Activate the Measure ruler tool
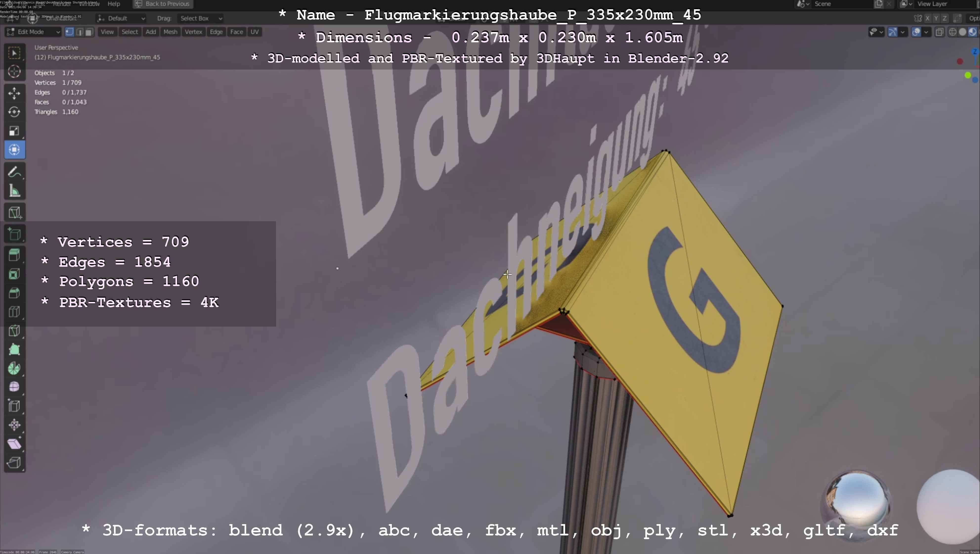The height and width of the screenshot is (554, 980). (14, 191)
